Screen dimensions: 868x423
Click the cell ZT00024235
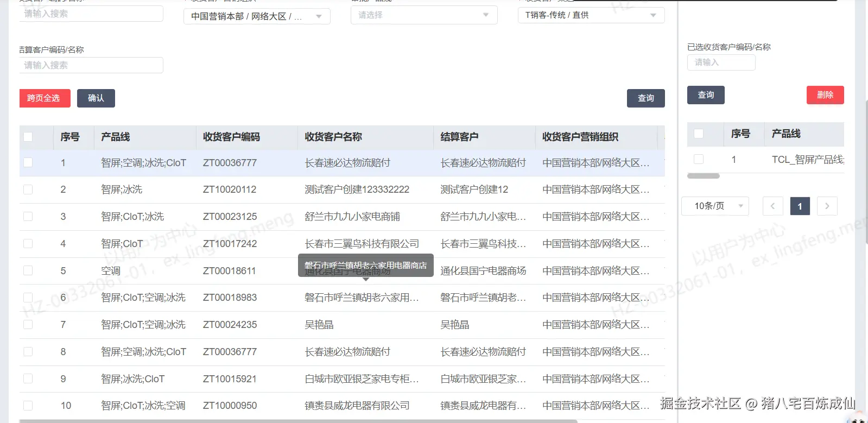coord(230,325)
